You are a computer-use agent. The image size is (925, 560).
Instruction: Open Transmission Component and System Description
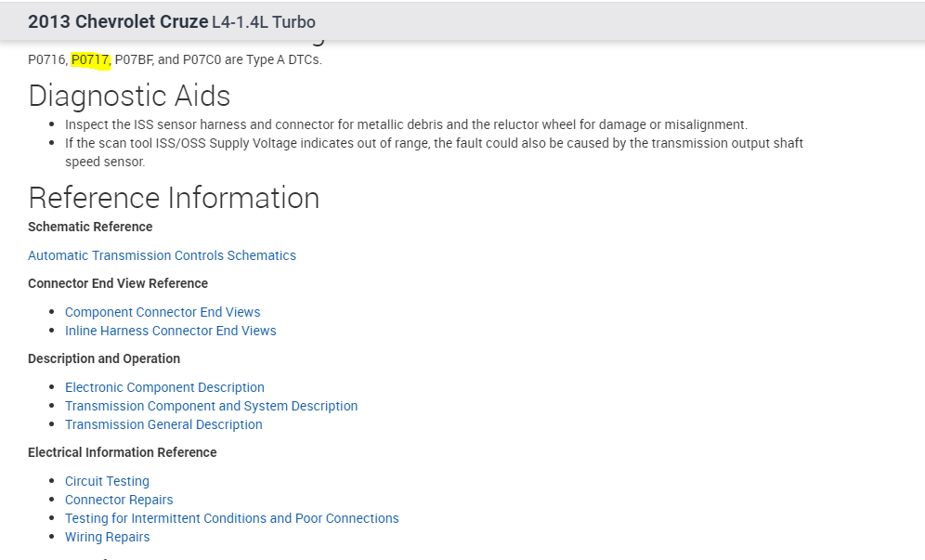(211, 406)
